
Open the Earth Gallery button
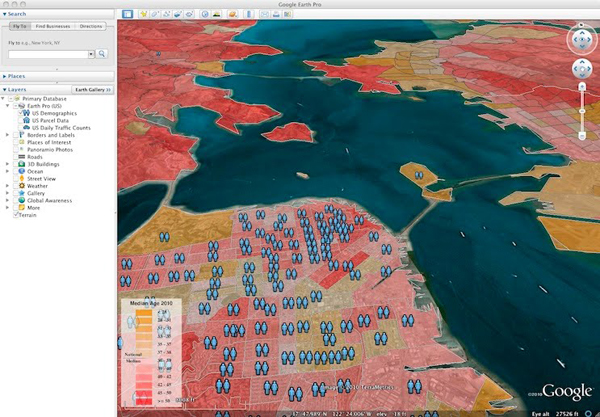[93, 90]
